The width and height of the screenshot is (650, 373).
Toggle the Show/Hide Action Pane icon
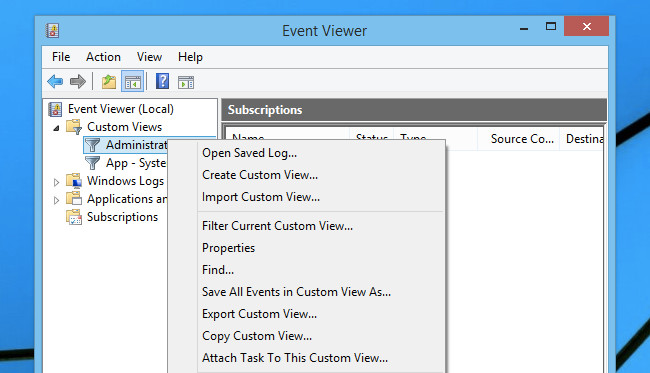pos(186,82)
